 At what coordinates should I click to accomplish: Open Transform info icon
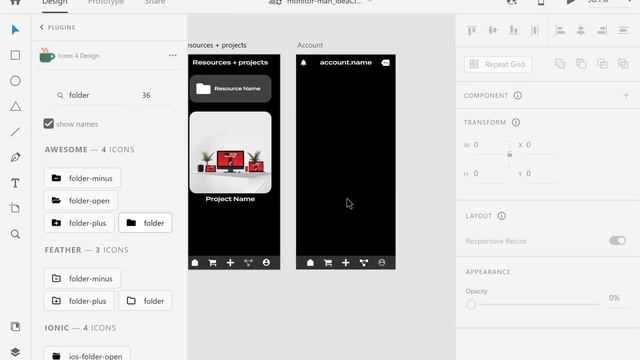(516, 122)
